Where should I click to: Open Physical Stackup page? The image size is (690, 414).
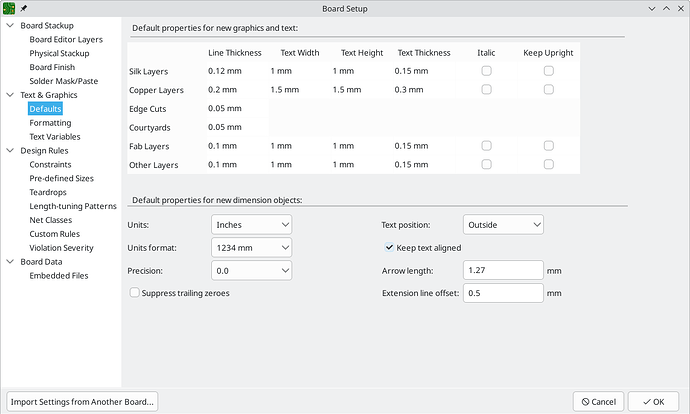(x=59, y=53)
